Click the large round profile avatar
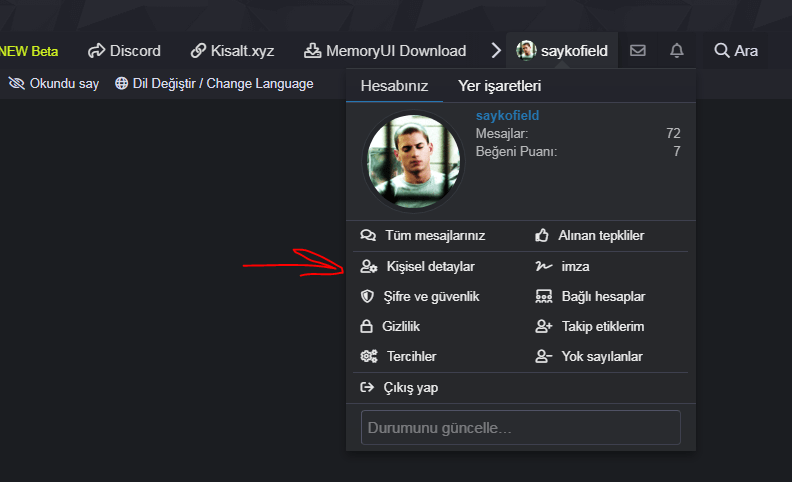Viewport: 792px width, 482px height. 413,161
